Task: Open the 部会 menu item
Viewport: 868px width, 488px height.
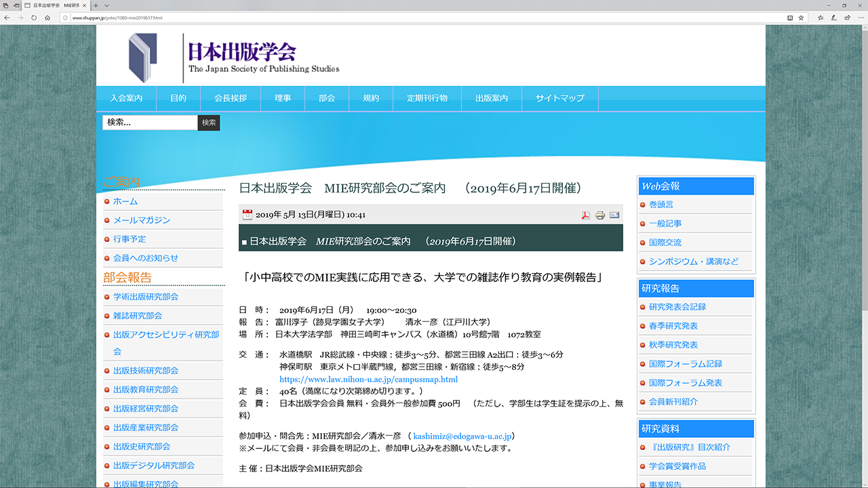Action: [327, 98]
